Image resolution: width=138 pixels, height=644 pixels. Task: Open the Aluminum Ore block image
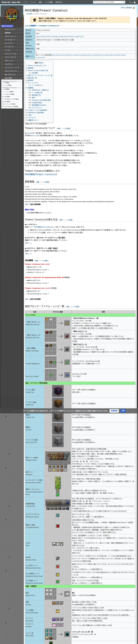58,441
